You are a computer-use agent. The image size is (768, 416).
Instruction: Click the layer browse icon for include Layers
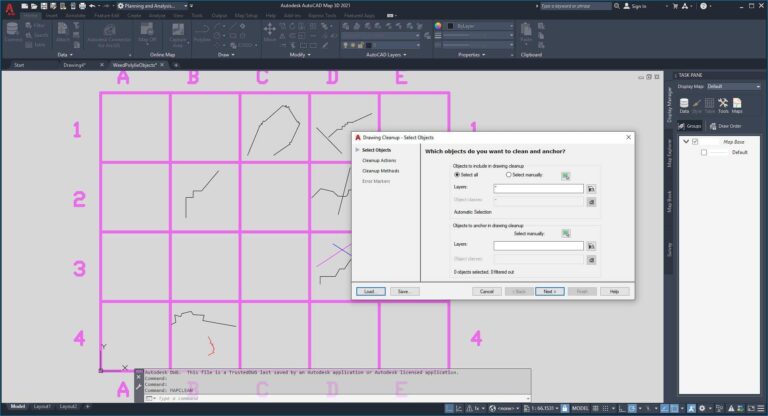click(591, 189)
